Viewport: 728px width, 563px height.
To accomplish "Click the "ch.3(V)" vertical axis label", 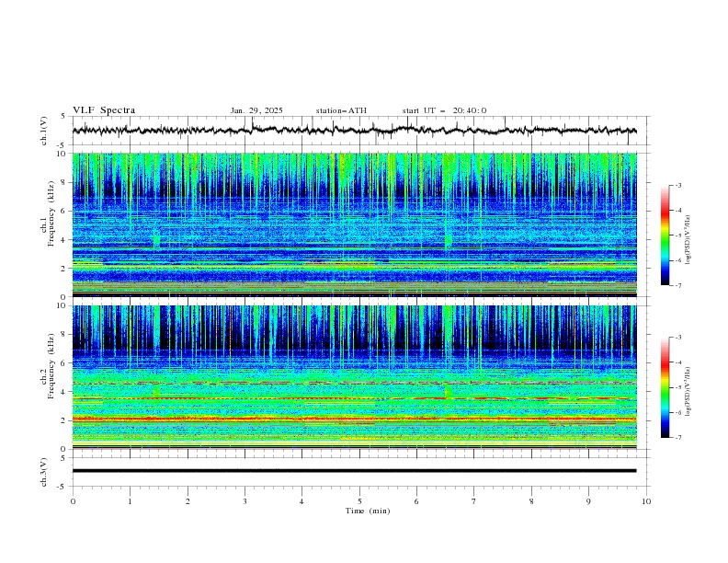I will pos(44,472).
